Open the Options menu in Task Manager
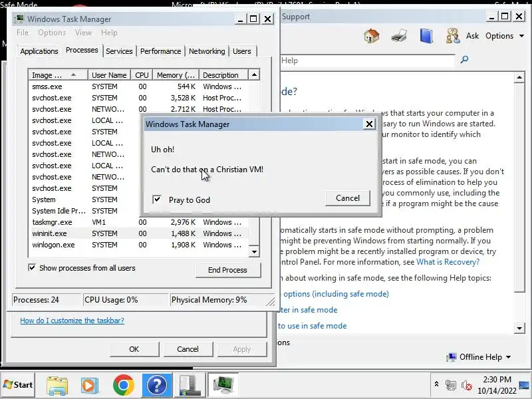This screenshot has width=532, height=399. (52, 33)
